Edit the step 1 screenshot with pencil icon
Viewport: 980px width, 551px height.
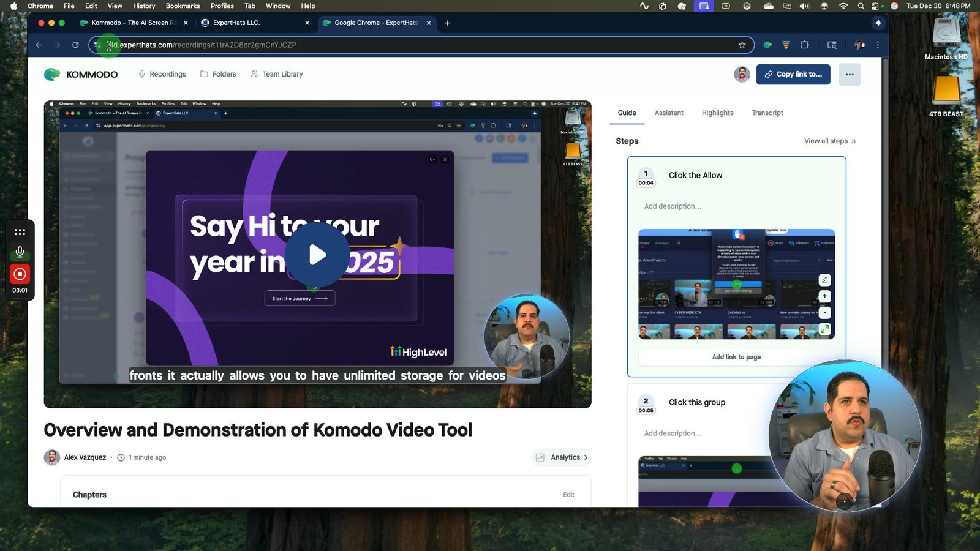tap(825, 280)
